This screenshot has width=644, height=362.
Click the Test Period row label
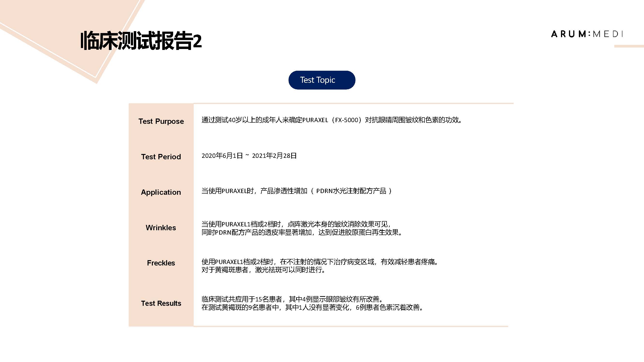point(161,157)
